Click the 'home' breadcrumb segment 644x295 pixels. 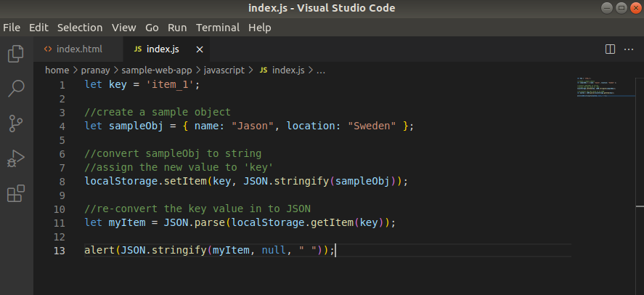(x=57, y=70)
